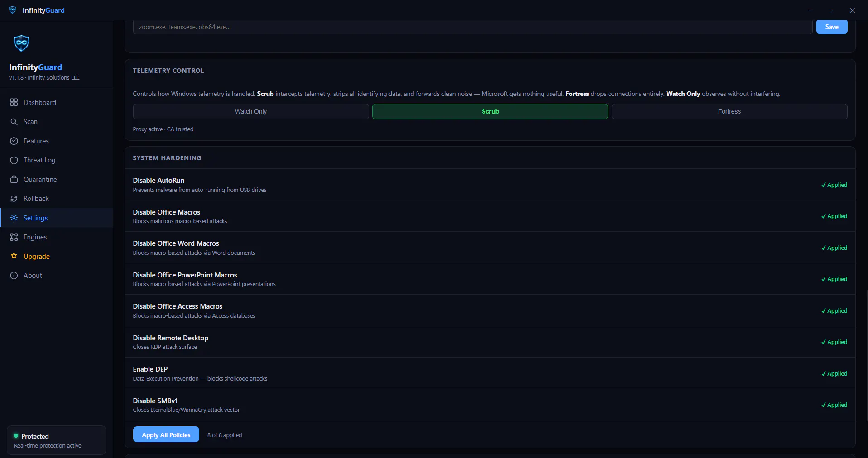868x458 pixels.
Task: Click Applied status for Office Access Macros
Action: pos(834,310)
